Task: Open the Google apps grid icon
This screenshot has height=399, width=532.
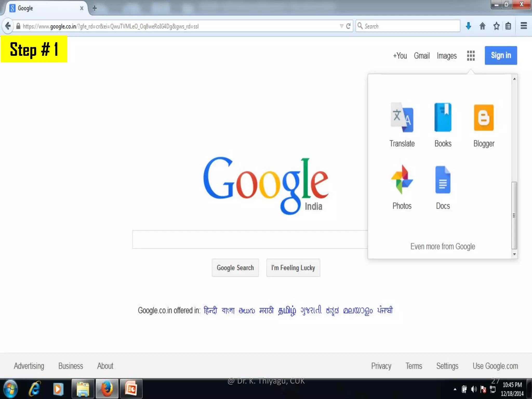Action: [471, 56]
